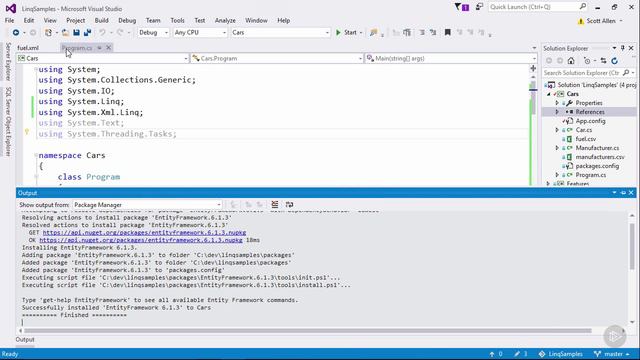Save the current file with the disk icon

pos(76,32)
